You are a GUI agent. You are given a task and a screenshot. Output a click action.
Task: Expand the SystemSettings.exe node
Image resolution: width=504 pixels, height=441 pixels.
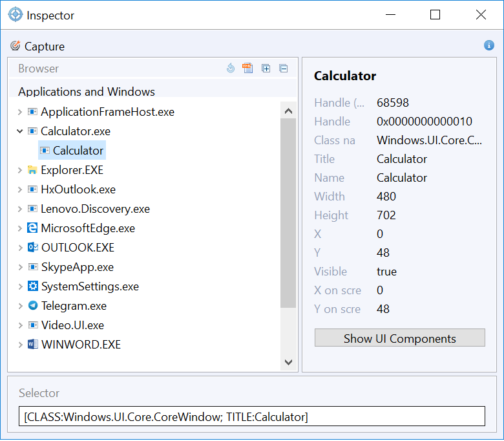pyautogui.click(x=20, y=286)
